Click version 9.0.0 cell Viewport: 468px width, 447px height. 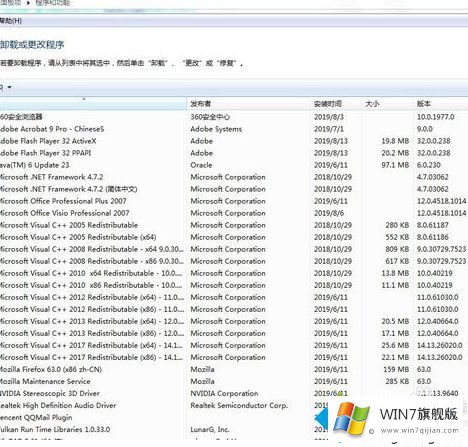424,129
